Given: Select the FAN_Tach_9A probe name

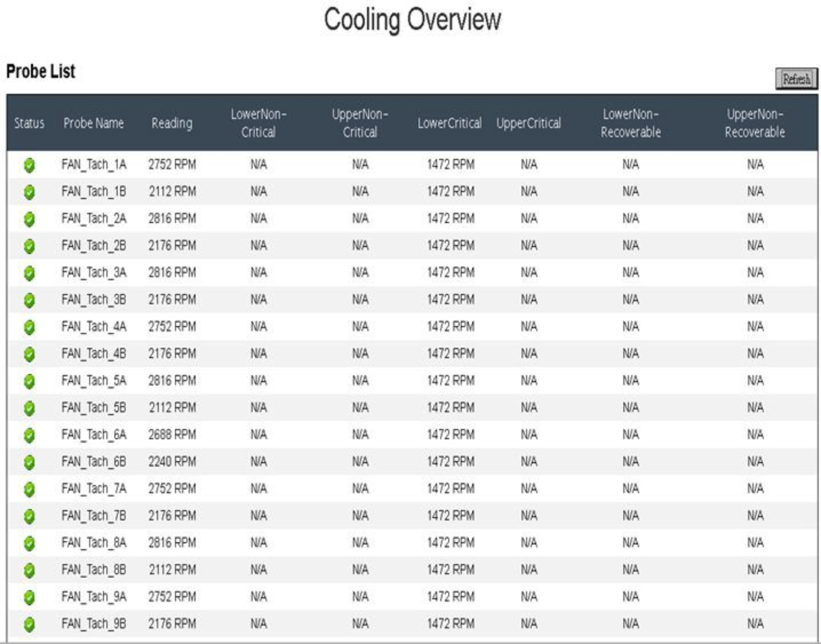Looking at the screenshot, I should point(94,597).
